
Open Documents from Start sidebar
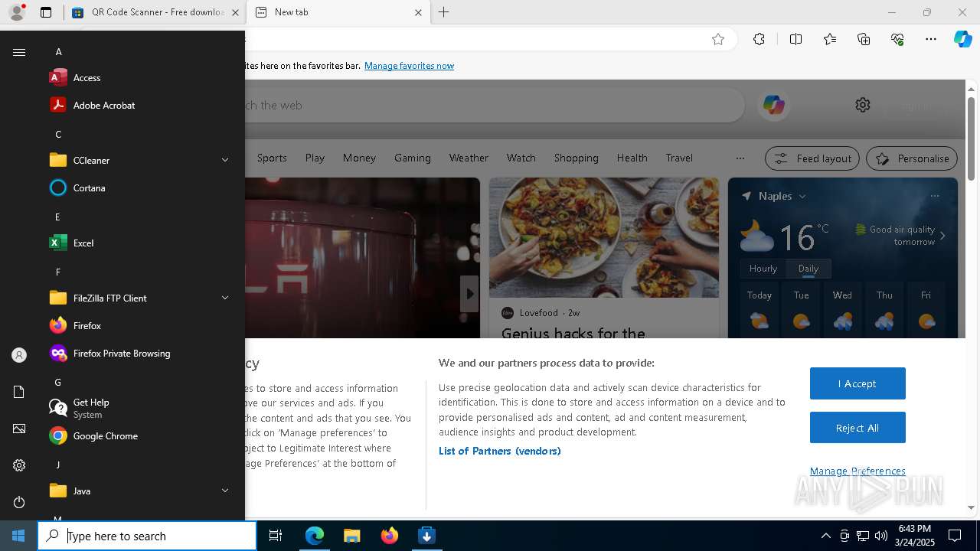(19, 392)
